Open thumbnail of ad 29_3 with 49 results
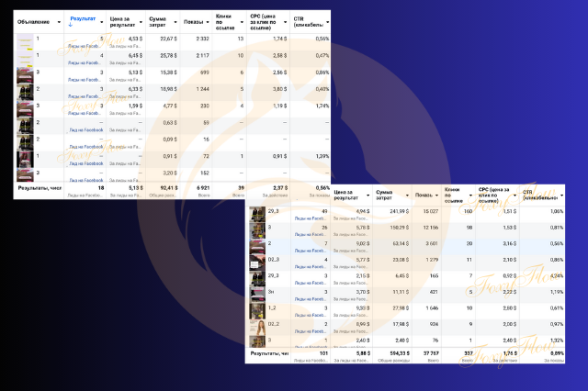 pyautogui.click(x=257, y=215)
